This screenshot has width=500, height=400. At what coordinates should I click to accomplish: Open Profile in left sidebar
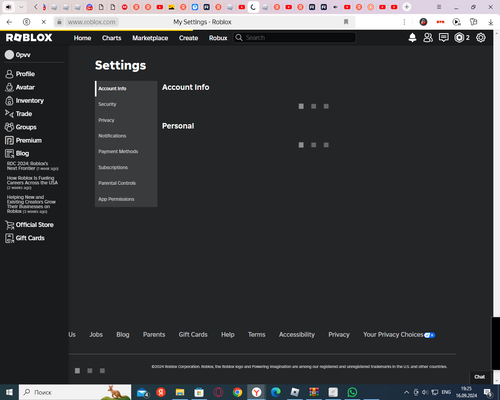(x=20, y=74)
